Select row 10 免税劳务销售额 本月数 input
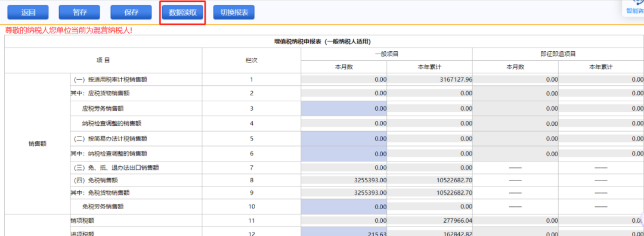Screen dimensions: 644x236 (x=344, y=206)
